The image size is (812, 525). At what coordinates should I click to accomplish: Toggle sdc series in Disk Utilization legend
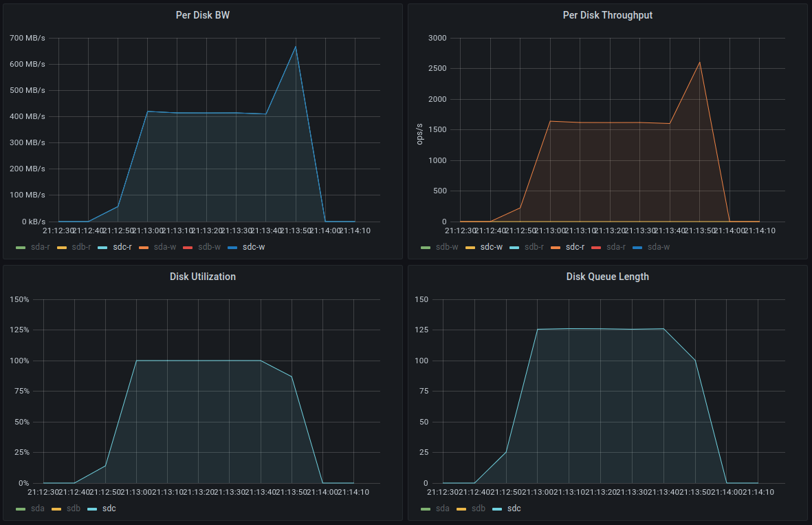point(109,508)
